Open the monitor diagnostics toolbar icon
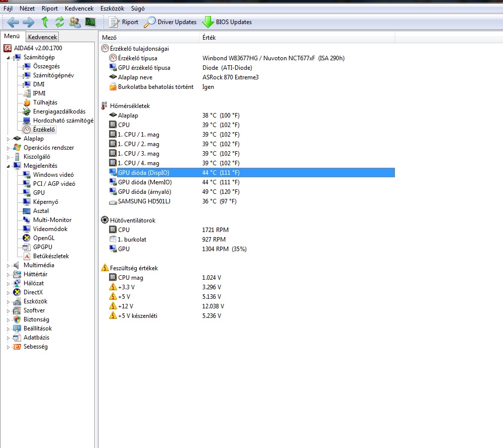Image resolution: width=503 pixels, height=448 pixels. pos(90,22)
